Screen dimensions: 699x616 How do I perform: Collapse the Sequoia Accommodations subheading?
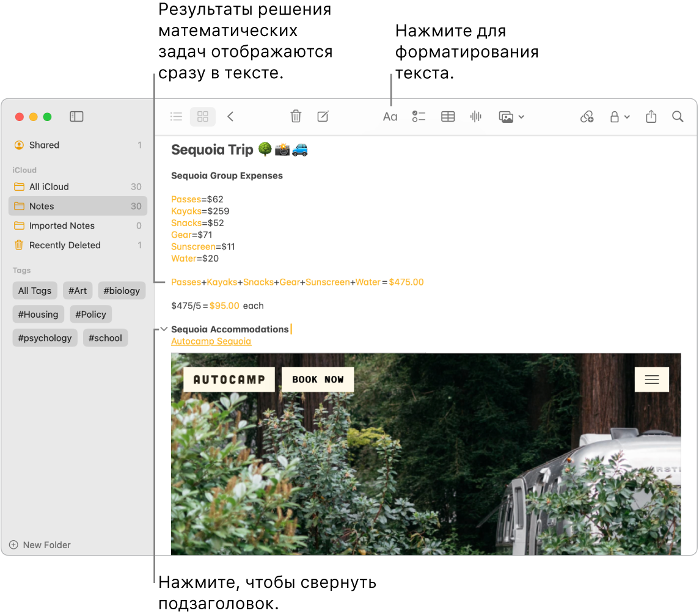[x=163, y=329]
